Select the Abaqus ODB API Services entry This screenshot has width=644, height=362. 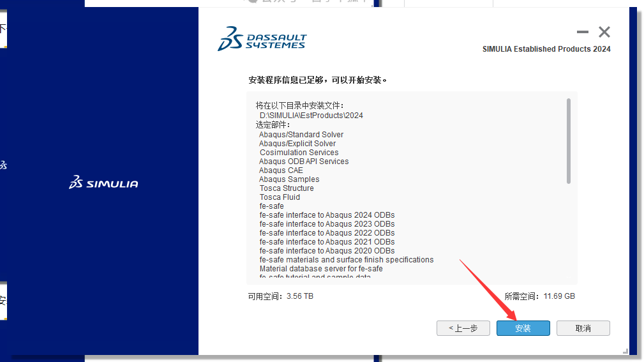coord(304,162)
